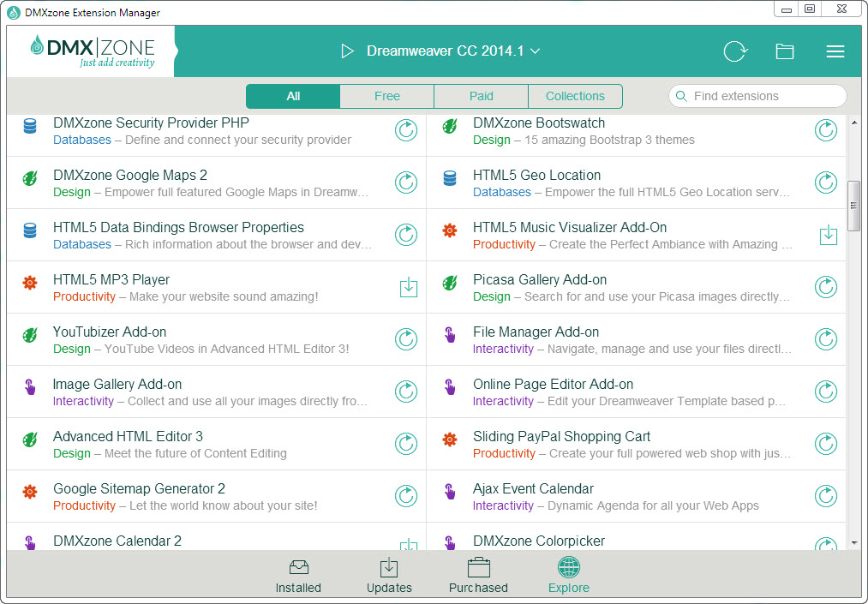Click the Design category under YouTubizer Add-on
Viewport: 868px width, 604px height.
(x=71, y=349)
